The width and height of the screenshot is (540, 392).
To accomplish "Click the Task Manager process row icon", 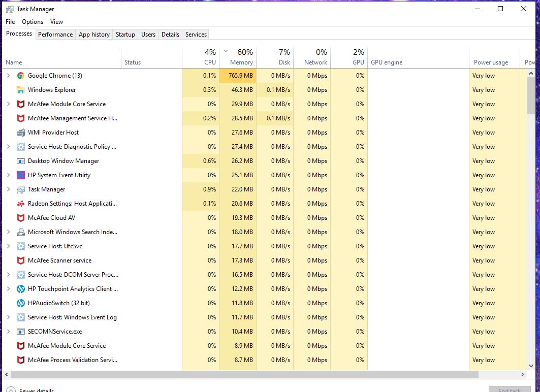I will pyautogui.click(x=21, y=189).
